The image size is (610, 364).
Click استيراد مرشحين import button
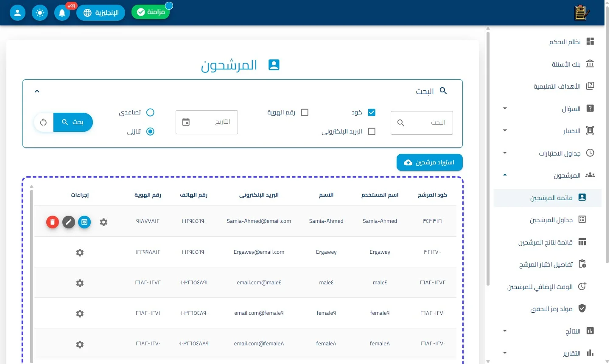coord(429,163)
